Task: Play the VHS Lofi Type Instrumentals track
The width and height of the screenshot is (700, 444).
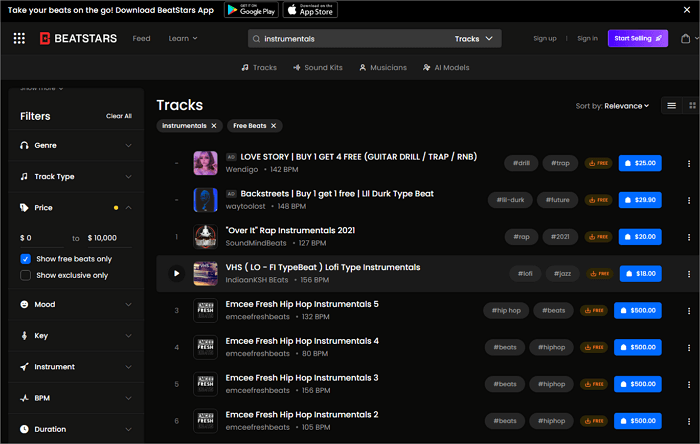Action: click(x=177, y=273)
